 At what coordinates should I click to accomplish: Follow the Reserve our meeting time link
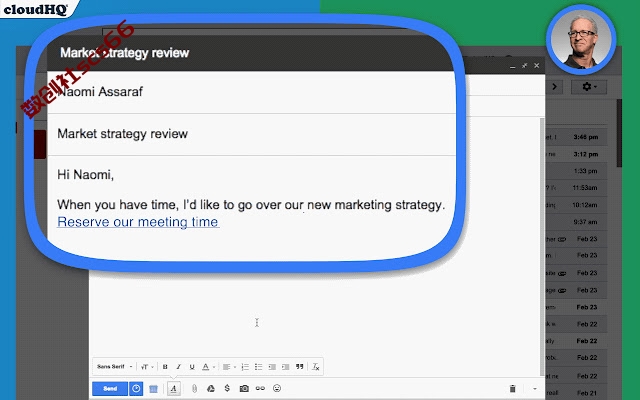click(x=138, y=222)
